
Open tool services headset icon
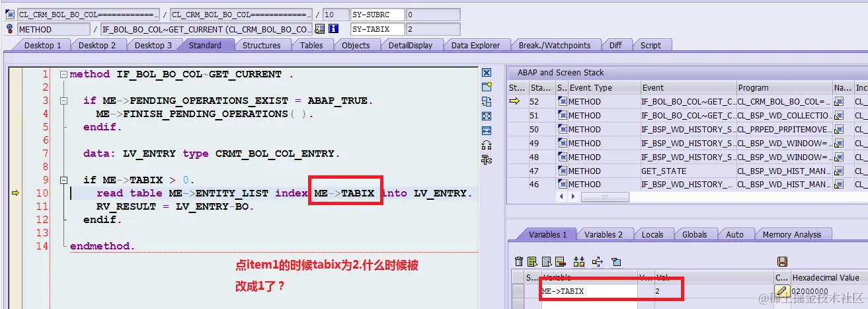pyautogui.click(x=487, y=145)
